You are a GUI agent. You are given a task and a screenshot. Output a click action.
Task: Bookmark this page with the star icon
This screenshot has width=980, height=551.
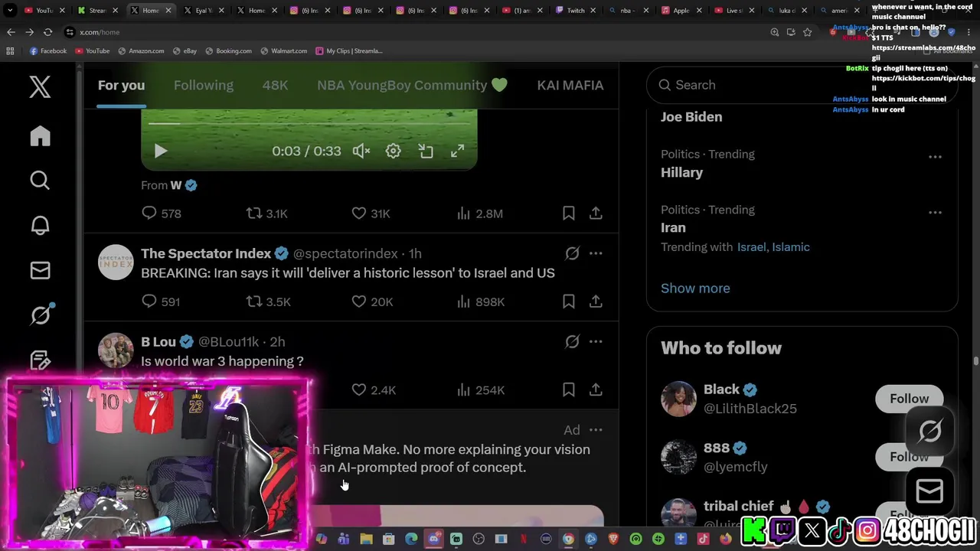(x=807, y=32)
